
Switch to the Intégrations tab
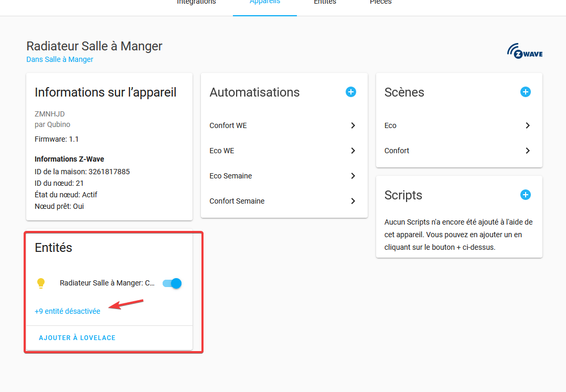pos(196,2)
